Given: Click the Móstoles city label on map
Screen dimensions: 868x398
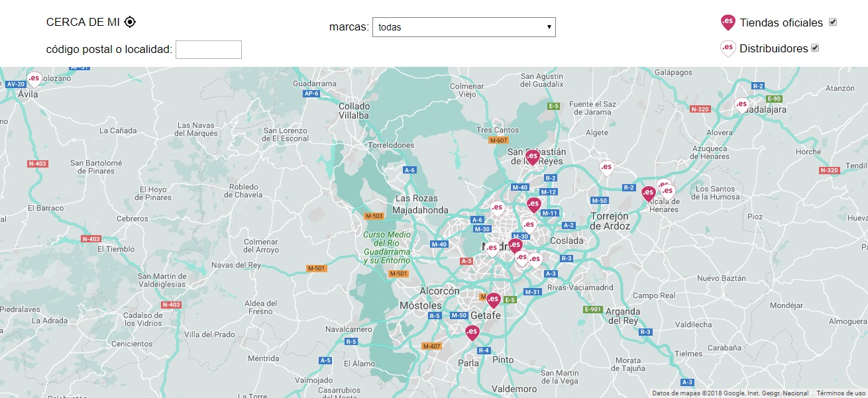Looking at the screenshot, I should point(421,305).
